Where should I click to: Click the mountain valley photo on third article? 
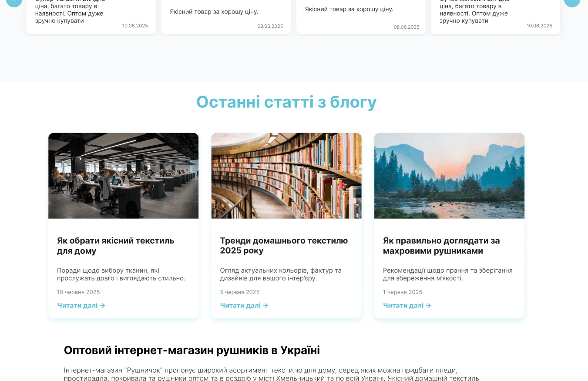coord(449,176)
